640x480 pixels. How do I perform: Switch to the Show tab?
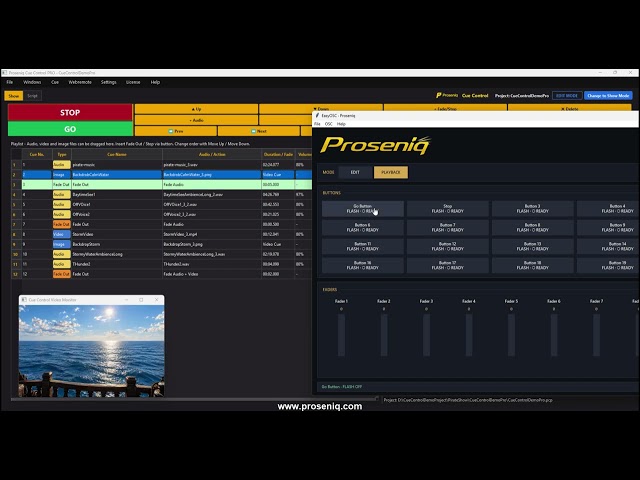[x=13, y=96]
